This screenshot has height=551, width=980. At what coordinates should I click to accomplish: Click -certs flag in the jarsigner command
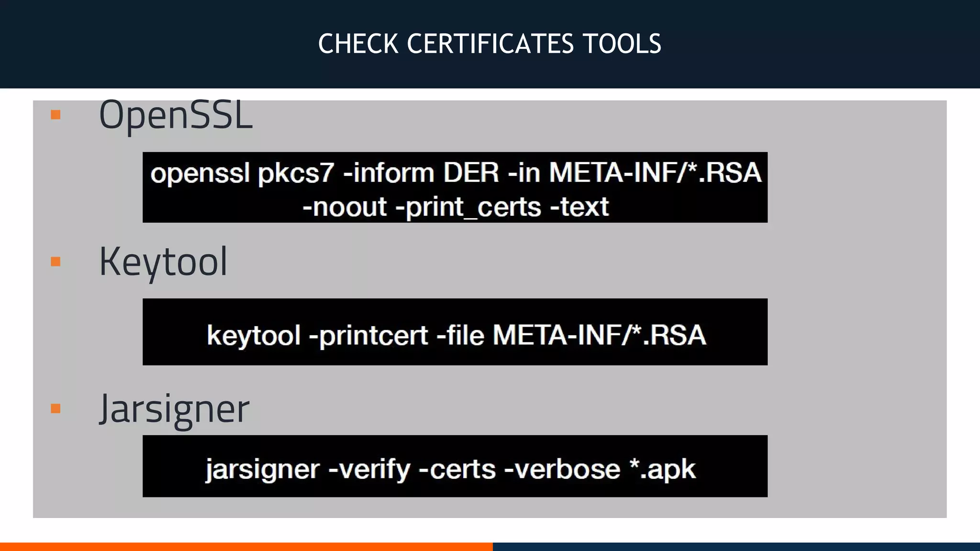[457, 469]
